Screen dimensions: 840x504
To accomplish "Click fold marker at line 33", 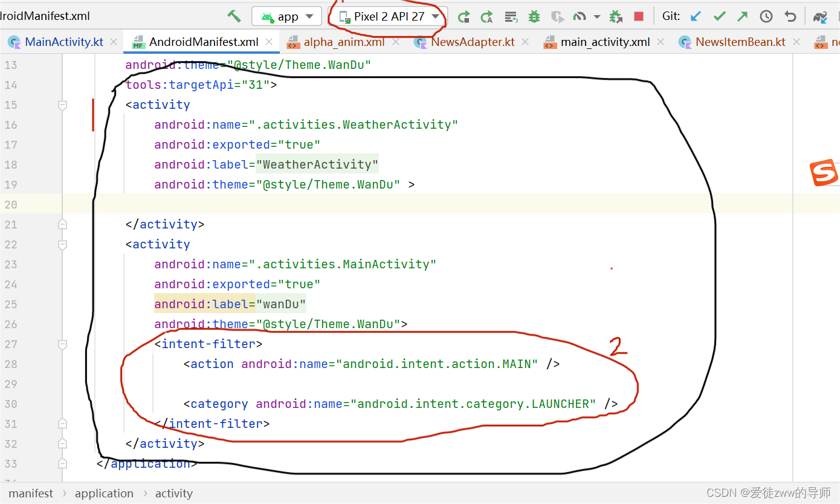I will [62, 464].
